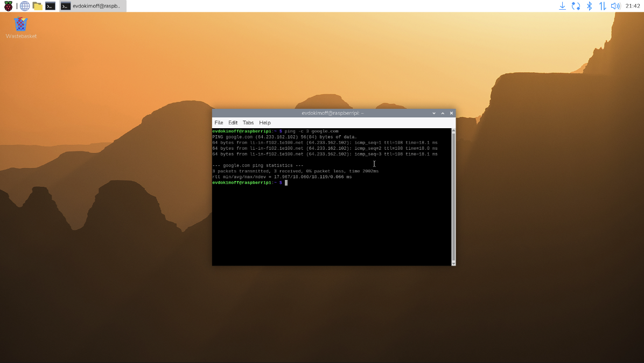This screenshot has height=363, width=644.
Task: Select the evdokimoff@raspb.. taskbar window button
Action: pos(92,6)
